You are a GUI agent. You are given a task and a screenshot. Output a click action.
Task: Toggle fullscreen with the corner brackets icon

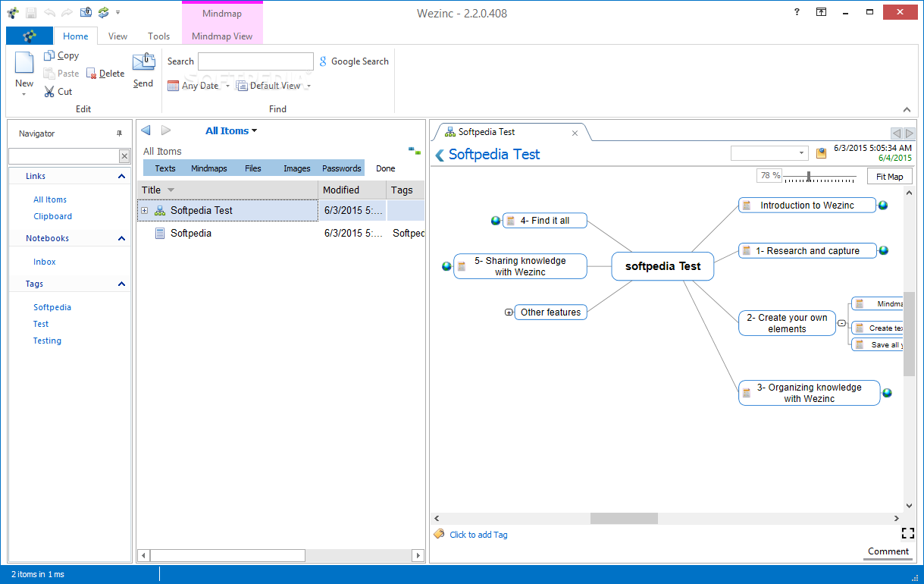[907, 533]
